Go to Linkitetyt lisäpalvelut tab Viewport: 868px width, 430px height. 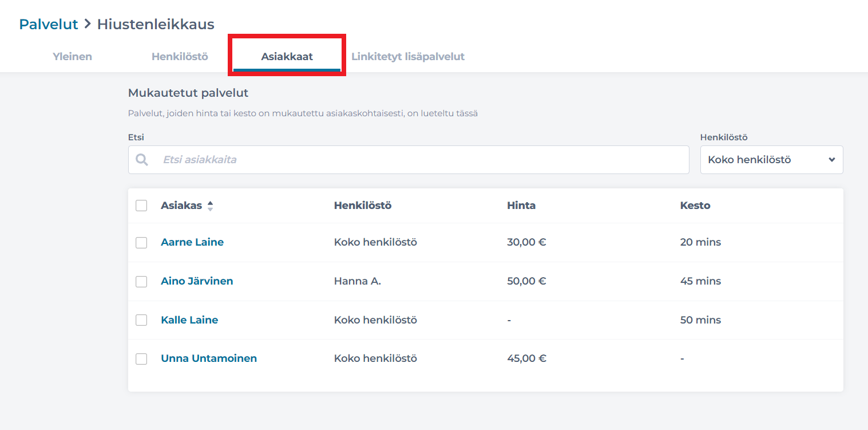[407, 57]
